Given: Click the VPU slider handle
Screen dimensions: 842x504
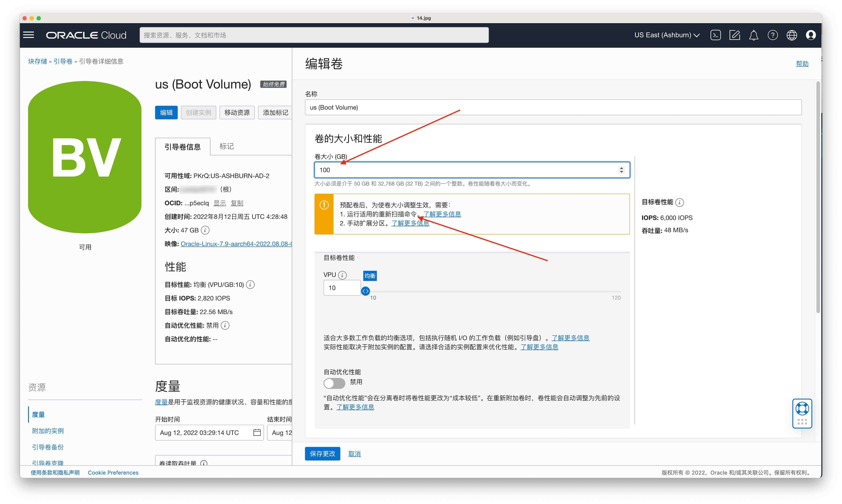Looking at the screenshot, I should pos(365,291).
